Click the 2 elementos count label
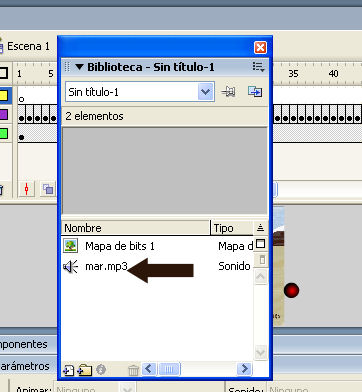 click(x=94, y=116)
